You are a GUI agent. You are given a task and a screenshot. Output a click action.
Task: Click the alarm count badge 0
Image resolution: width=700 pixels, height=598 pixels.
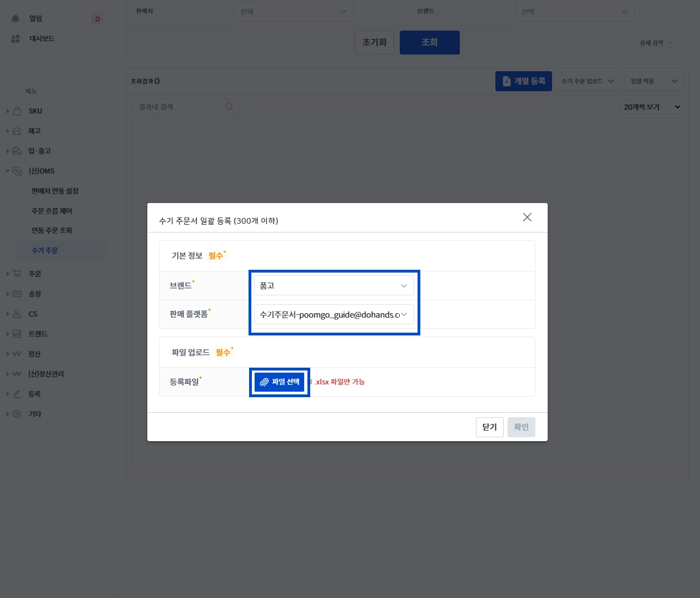tap(97, 19)
